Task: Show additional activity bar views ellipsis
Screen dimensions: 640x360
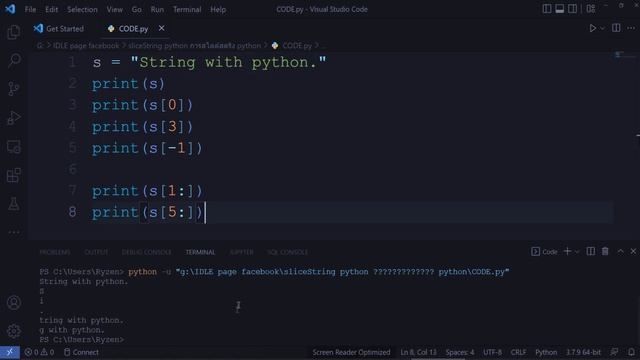Action: coord(13,232)
